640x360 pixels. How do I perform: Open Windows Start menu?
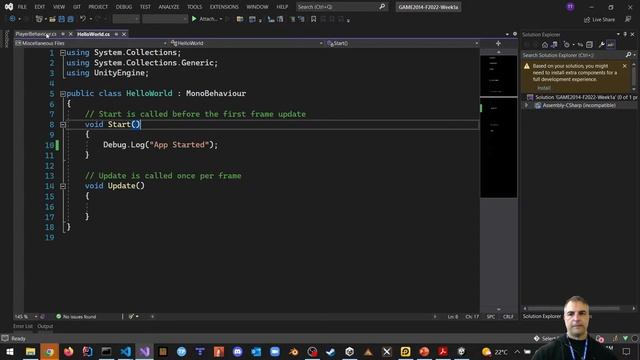click(9, 351)
